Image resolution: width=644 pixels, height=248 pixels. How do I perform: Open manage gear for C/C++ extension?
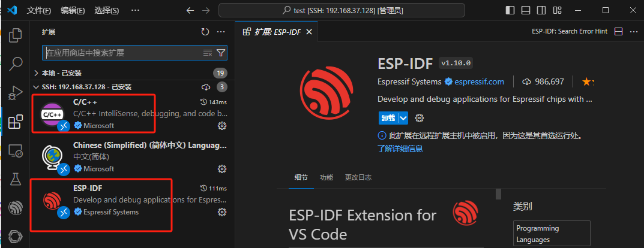(x=222, y=125)
